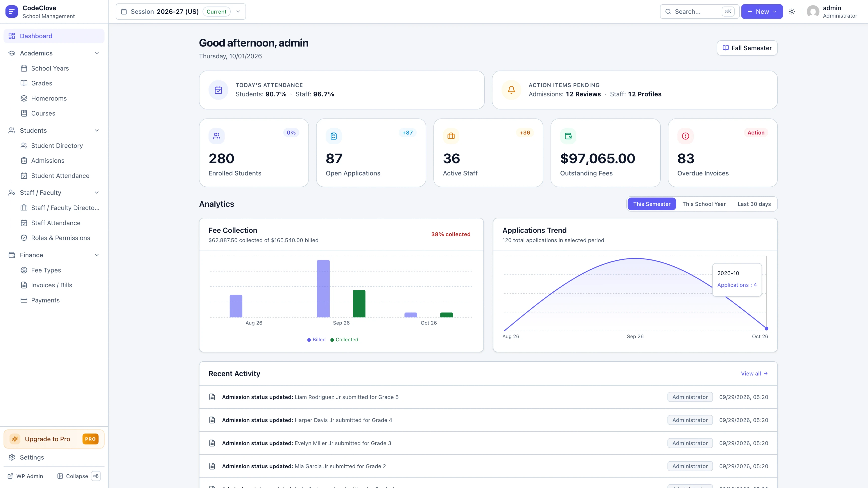Click the Enrolled Students people icon

click(x=217, y=136)
